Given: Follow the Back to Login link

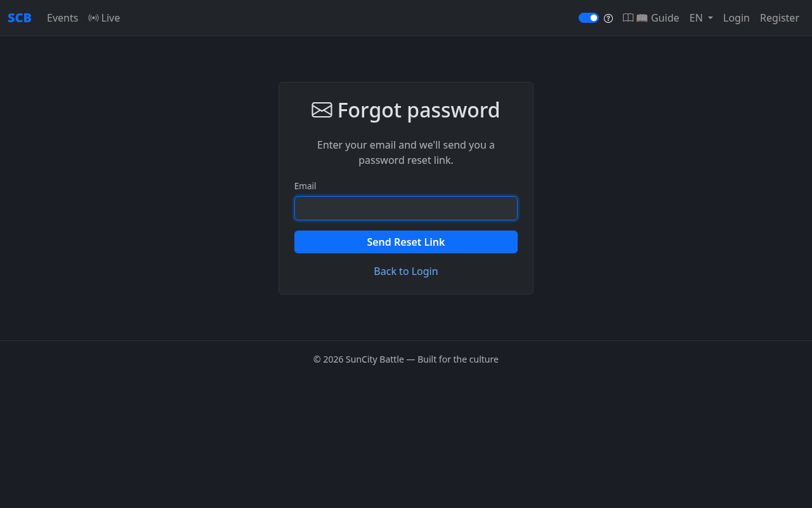Looking at the screenshot, I should tap(405, 271).
